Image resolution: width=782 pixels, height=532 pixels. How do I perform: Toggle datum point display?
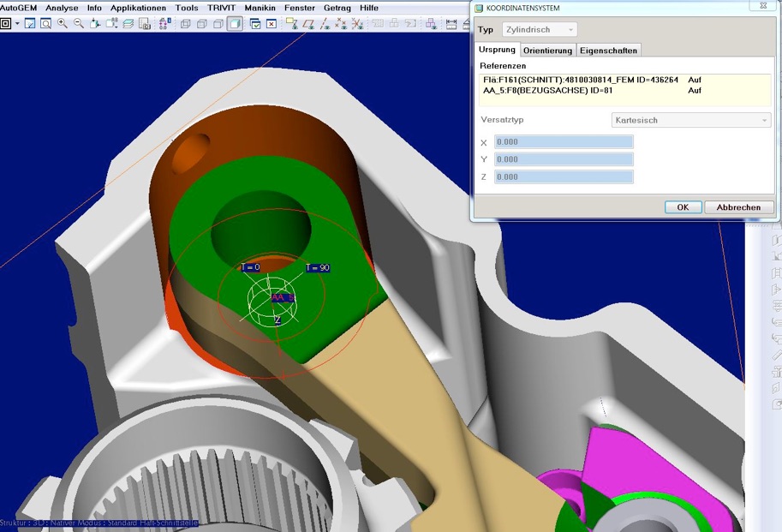coord(342,23)
